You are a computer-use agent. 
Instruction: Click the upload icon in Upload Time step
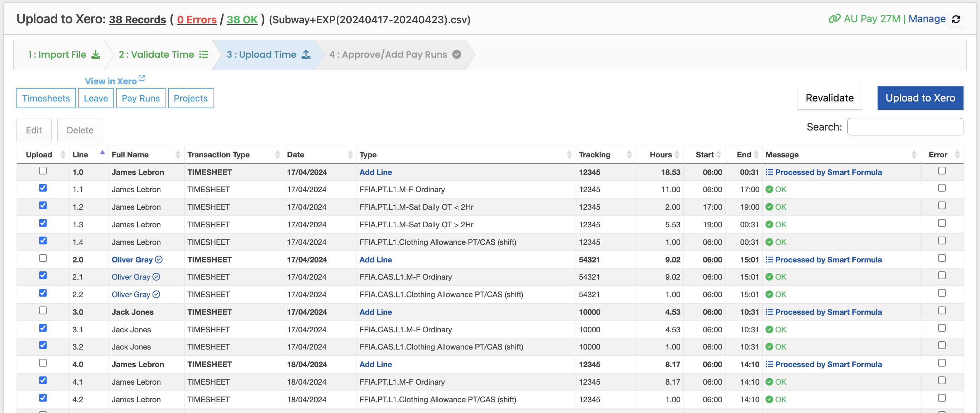pos(306,55)
